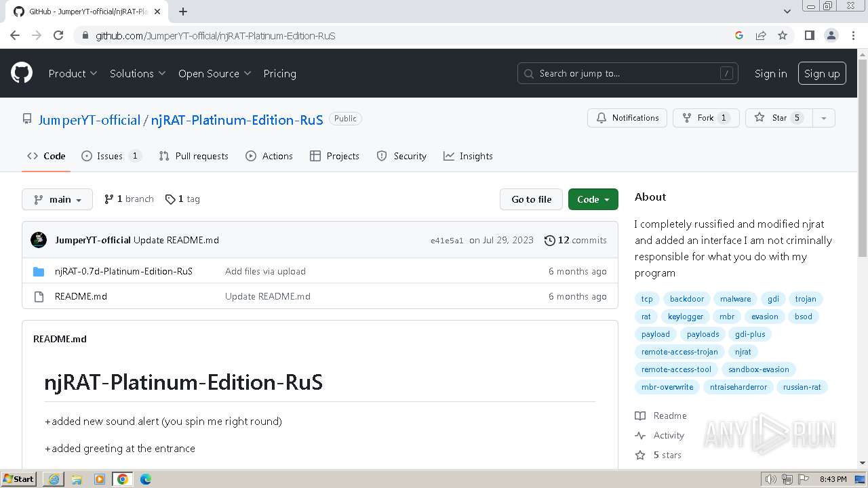Switch to the Pull requests tab
The height and width of the screenshot is (488, 868).
pos(193,156)
